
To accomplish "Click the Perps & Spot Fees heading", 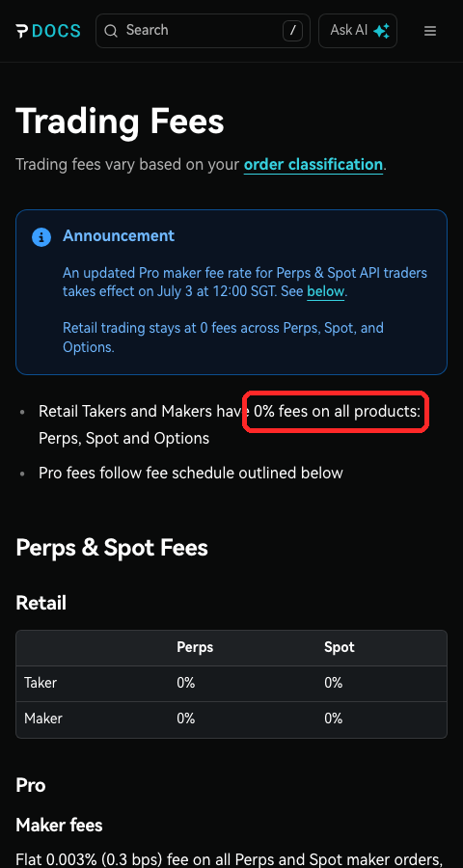I will (x=112, y=548).
